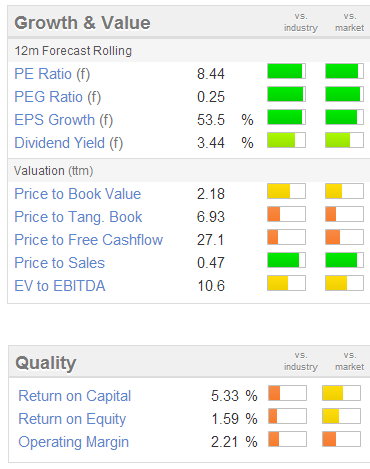Open Dividend Yield (f) details
This screenshot has width=370, height=469.
(x=69, y=143)
